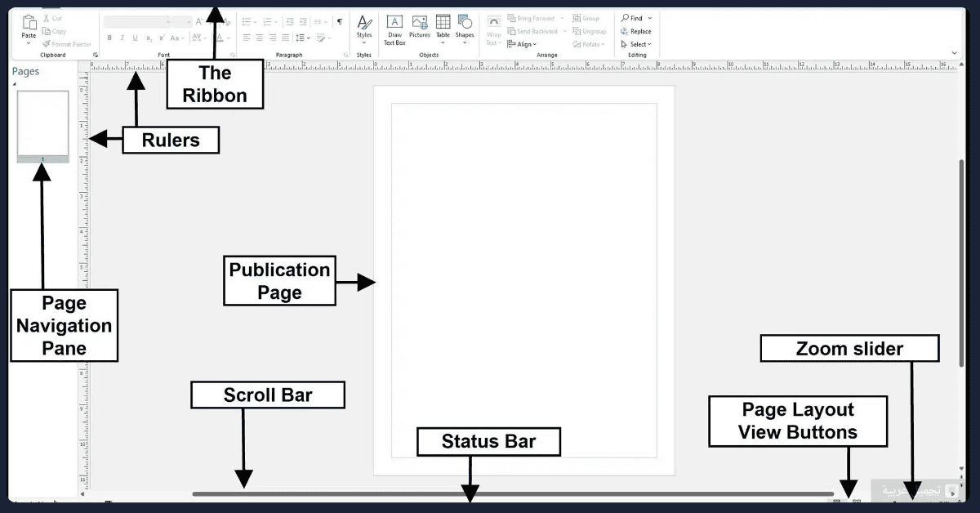Click the Ungroup objects command

pyautogui.click(x=590, y=31)
